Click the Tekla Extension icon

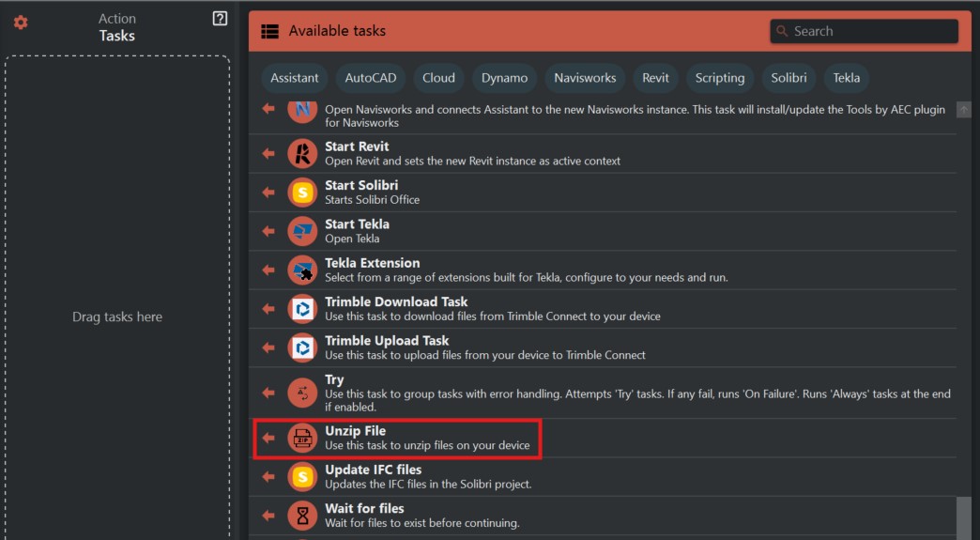coord(302,270)
